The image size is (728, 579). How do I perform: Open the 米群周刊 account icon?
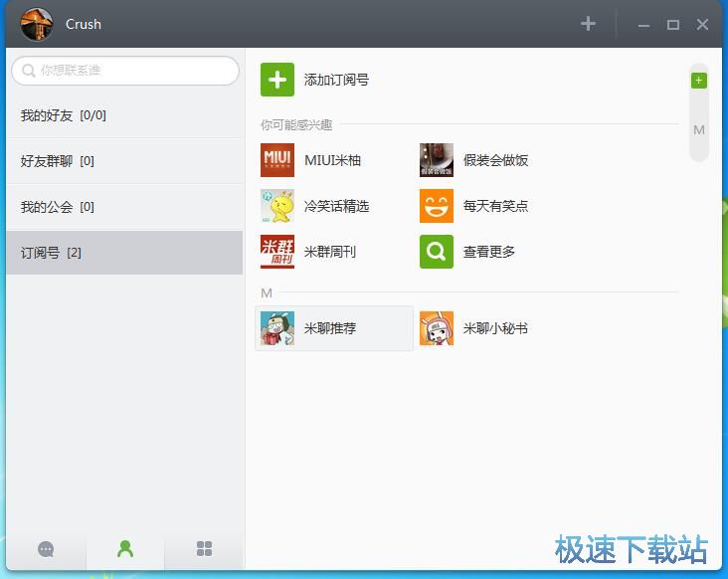[277, 252]
